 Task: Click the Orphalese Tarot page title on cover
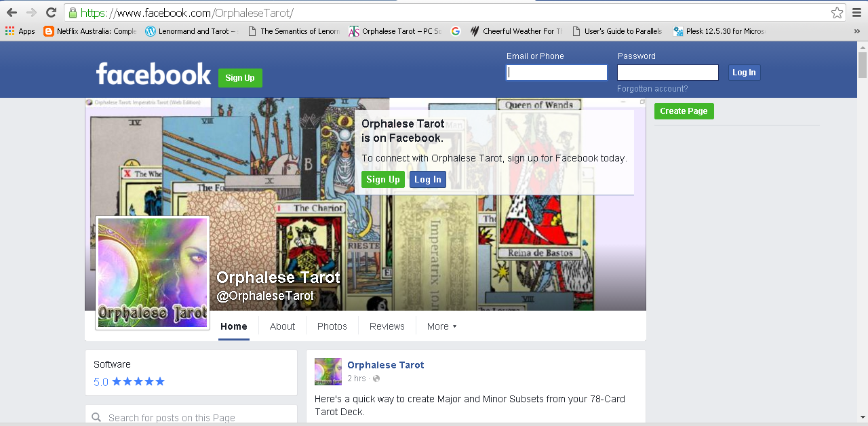tap(278, 277)
